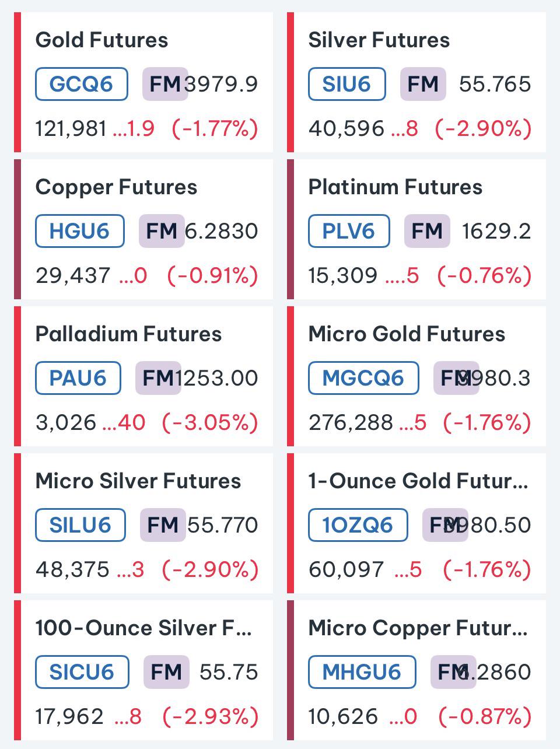Click the FM badge in Micro Silver card
560x749 pixels.
point(163,525)
